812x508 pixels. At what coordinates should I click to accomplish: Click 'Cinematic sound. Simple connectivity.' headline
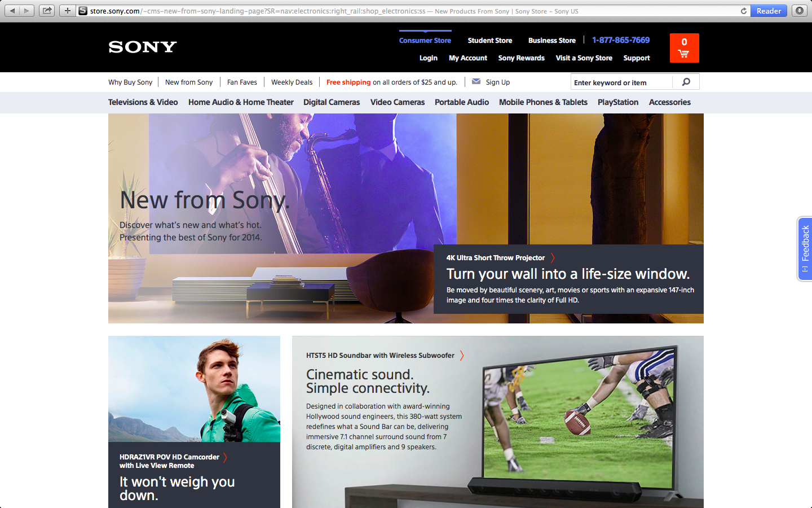click(x=368, y=382)
